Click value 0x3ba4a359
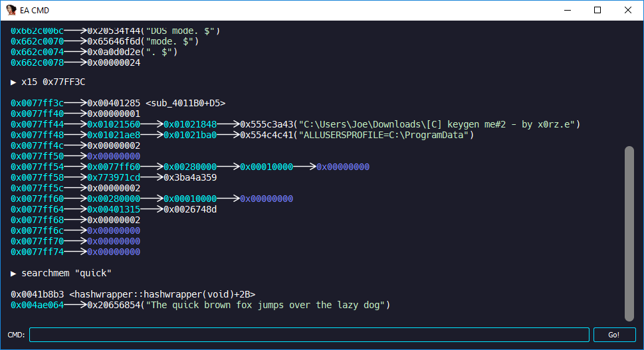644x350 pixels. pyautogui.click(x=190, y=178)
